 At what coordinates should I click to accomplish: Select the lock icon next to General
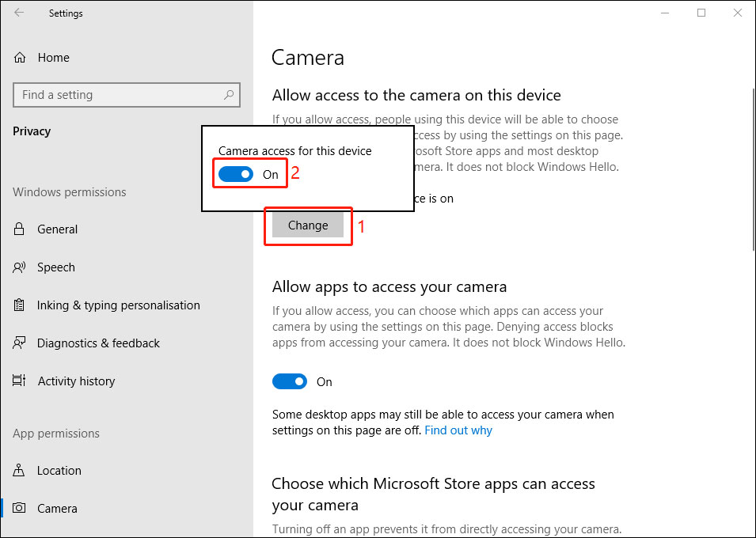[18, 229]
